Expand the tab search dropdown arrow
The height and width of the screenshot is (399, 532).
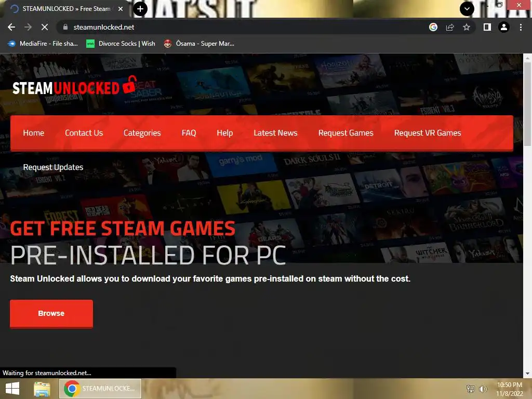tap(467, 9)
